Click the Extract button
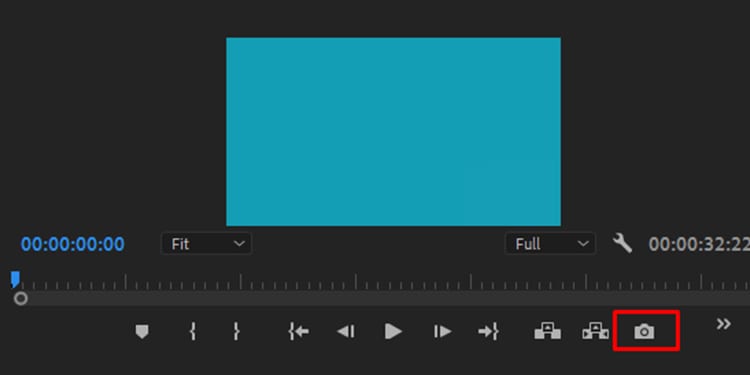 [x=596, y=331]
